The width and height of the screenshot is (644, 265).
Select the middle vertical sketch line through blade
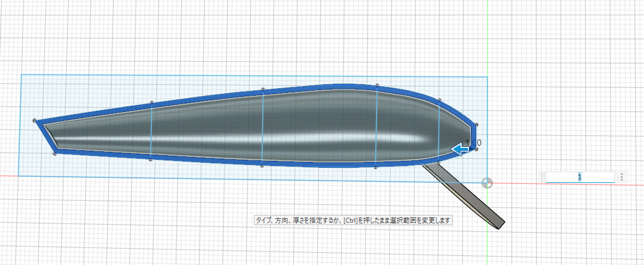[262, 127]
